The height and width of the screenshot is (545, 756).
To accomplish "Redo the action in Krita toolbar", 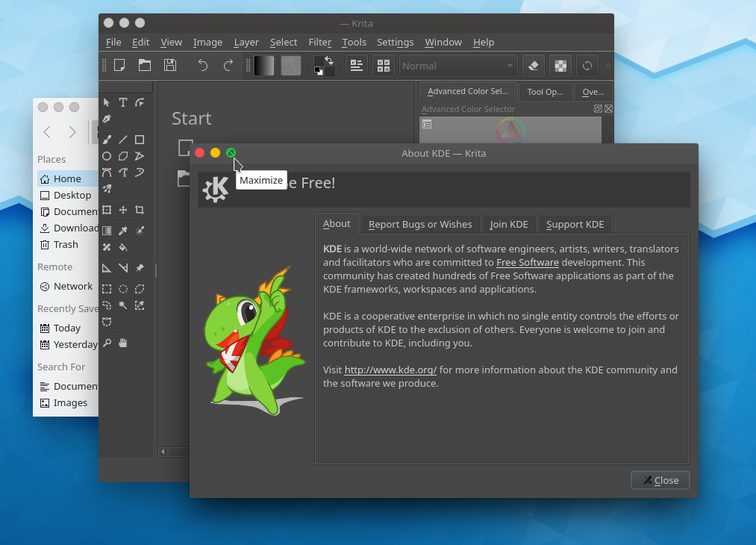I will point(228,66).
